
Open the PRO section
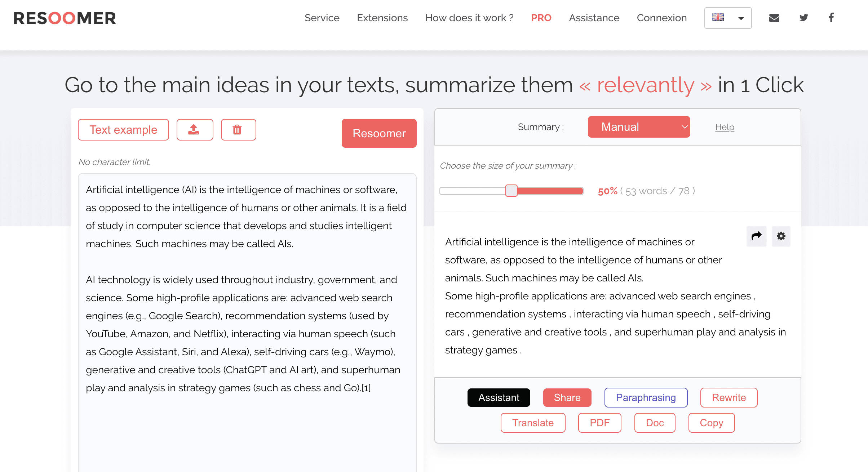coord(541,18)
